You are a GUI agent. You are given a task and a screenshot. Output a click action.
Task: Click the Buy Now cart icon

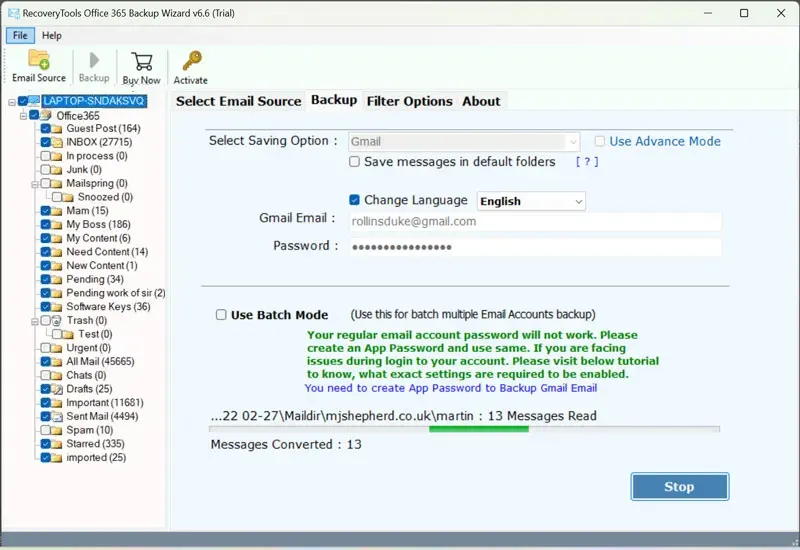[142, 61]
